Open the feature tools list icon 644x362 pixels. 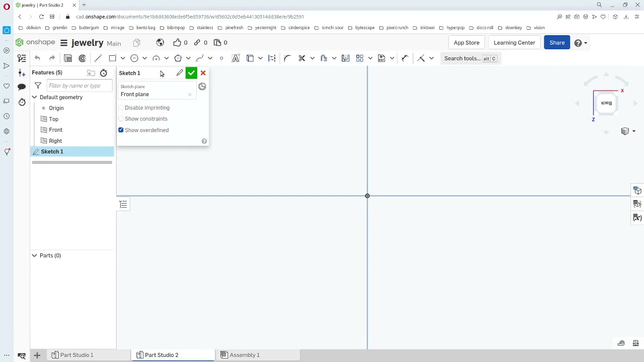point(22,58)
